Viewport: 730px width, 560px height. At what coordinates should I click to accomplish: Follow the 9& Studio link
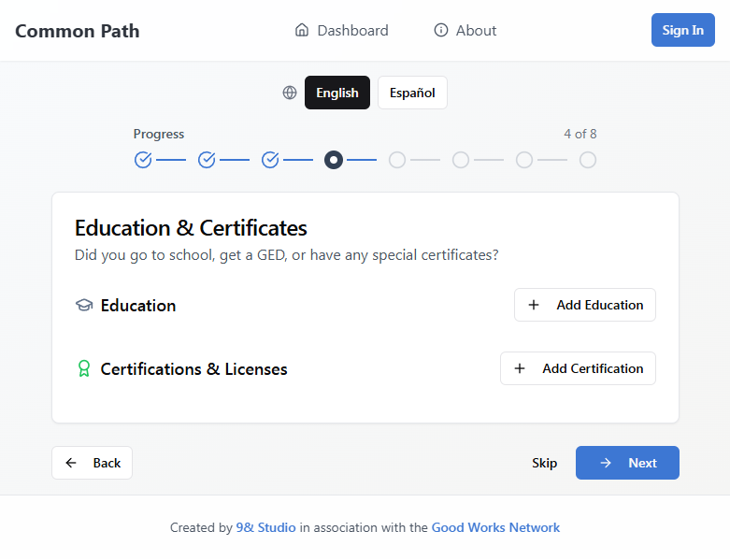[266, 527]
